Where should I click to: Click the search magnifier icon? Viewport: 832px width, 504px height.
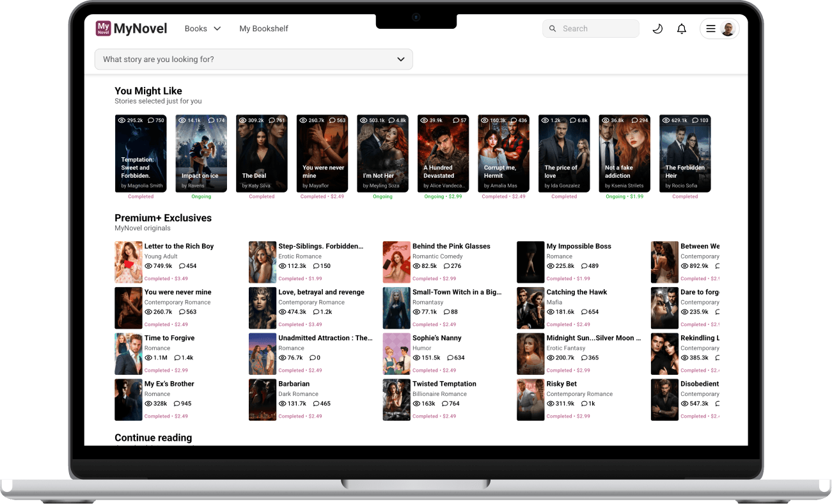coord(553,29)
